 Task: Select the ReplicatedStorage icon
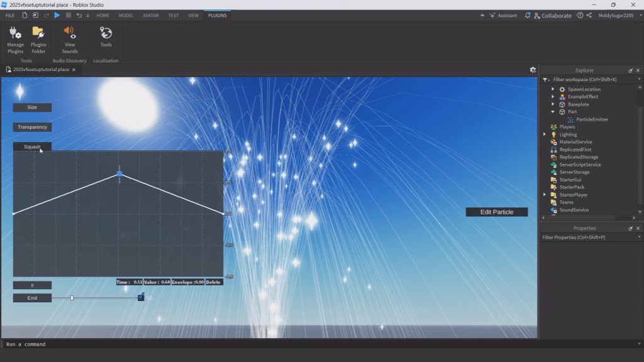click(553, 157)
